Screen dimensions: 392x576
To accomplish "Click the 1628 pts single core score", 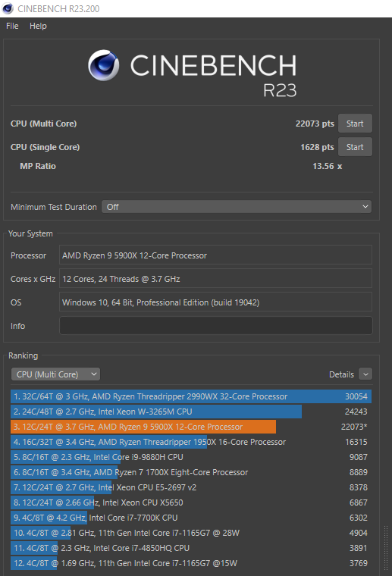I will tap(318, 147).
